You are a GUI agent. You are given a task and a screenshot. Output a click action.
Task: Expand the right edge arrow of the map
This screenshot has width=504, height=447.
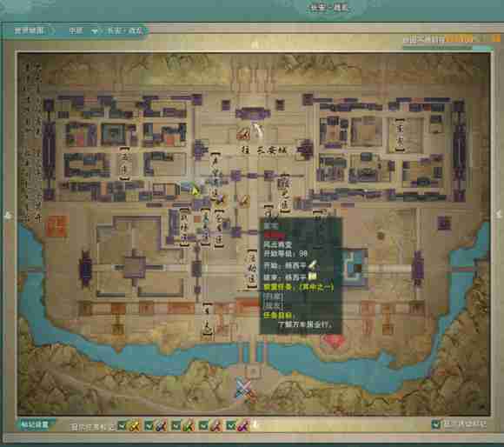click(498, 214)
